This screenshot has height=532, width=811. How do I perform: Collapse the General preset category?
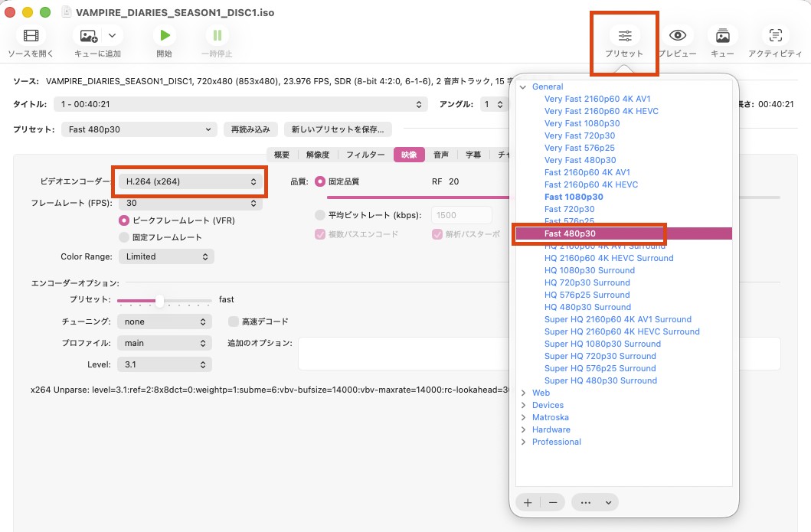coord(523,86)
